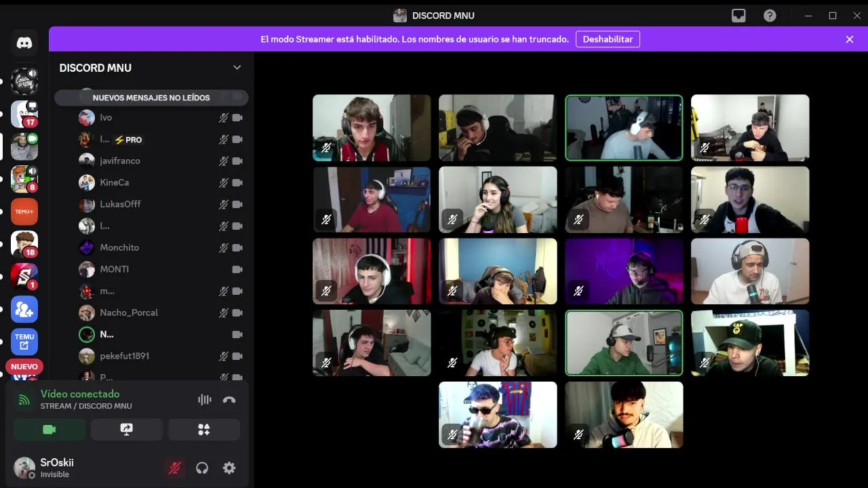Expand the DISCORD MNU server dropdown
This screenshot has height=488, width=868.
pos(237,67)
